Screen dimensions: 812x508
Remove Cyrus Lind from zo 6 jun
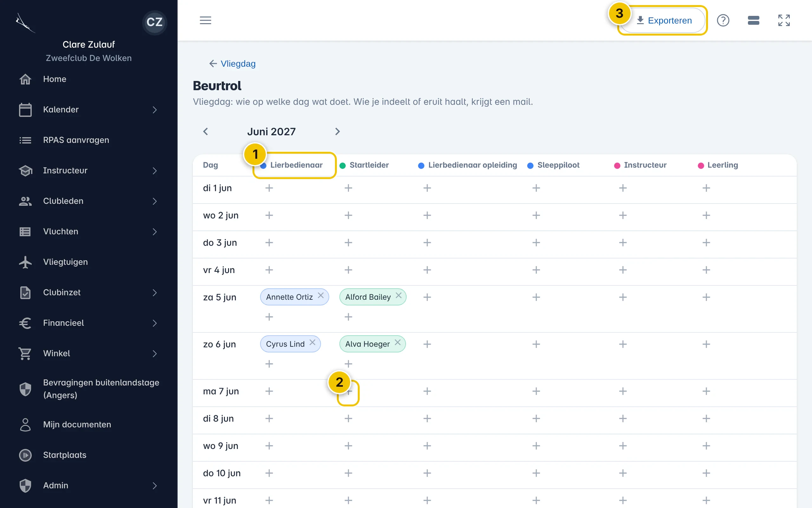pyautogui.click(x=312, y=342)
